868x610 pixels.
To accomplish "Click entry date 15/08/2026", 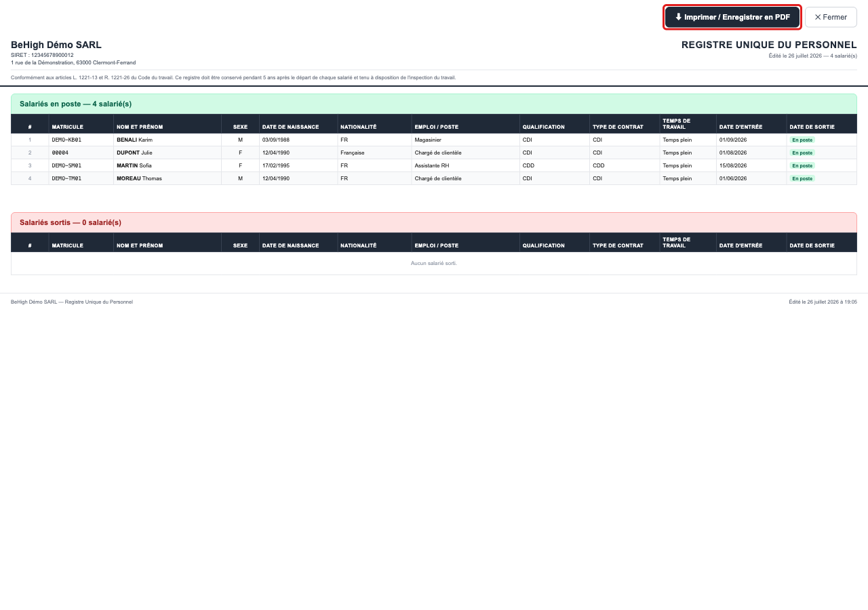I will click(733, 165).
